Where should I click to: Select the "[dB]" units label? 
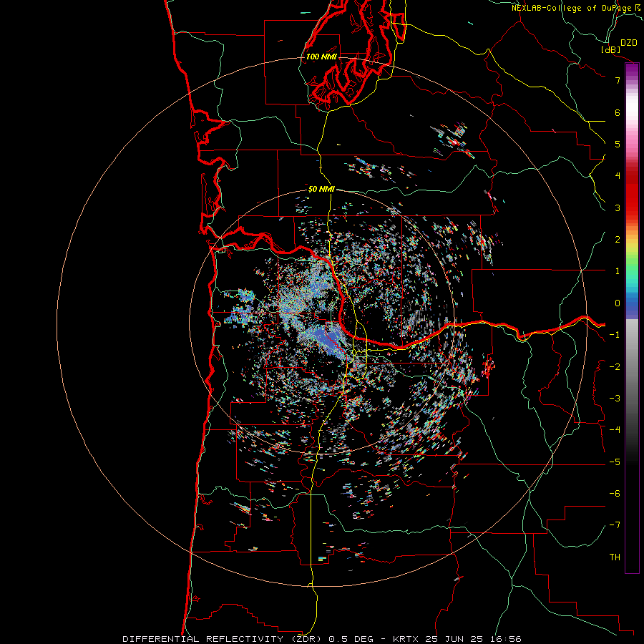click(x=610, y=50)
